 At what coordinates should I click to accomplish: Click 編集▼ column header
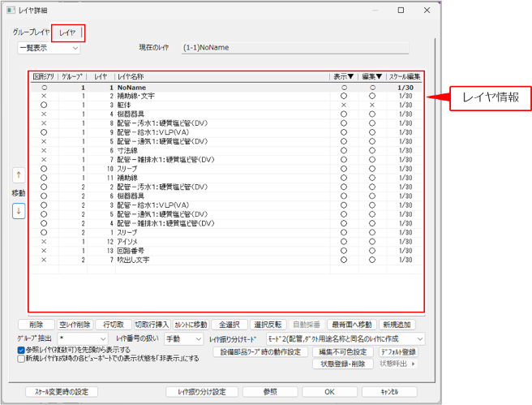(372, 76)
